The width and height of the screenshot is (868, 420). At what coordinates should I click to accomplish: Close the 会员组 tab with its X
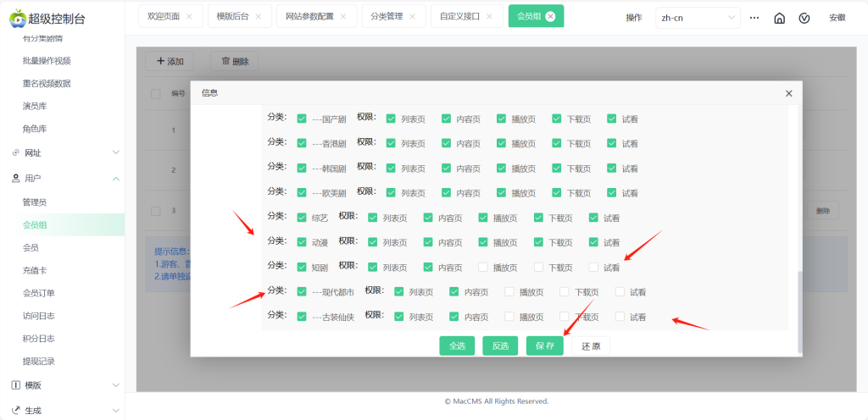pos(550,16)
